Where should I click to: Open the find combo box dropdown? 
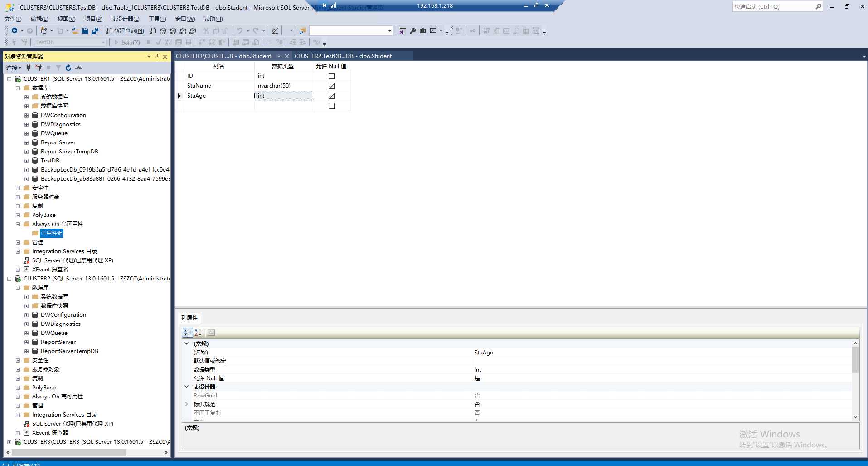[x=390, y=31]
